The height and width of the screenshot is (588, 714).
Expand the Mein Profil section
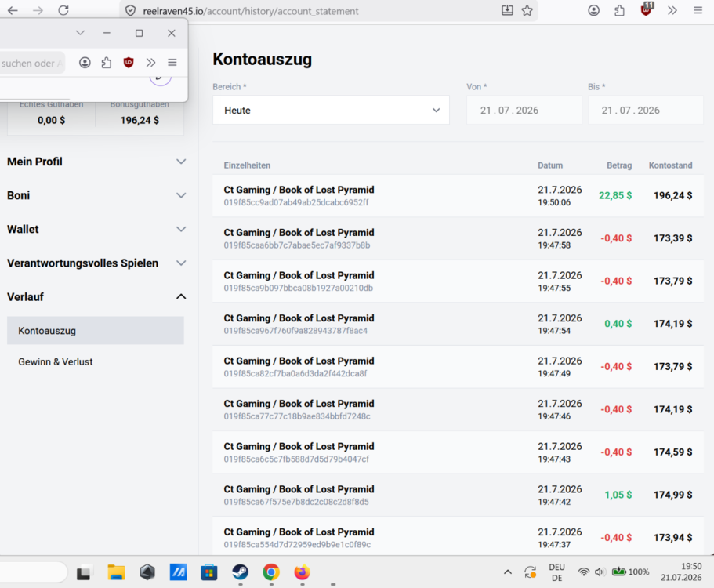click(96, 162)
